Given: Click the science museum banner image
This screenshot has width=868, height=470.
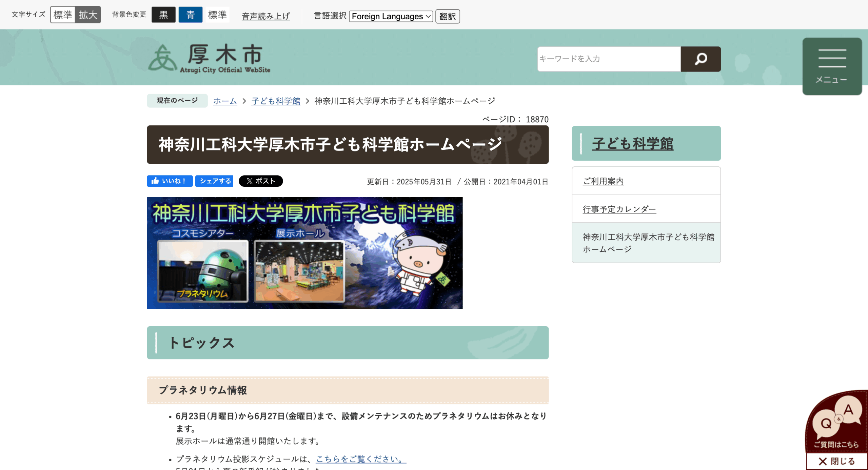Looking at the screenshot, I should tap(304, 253).
